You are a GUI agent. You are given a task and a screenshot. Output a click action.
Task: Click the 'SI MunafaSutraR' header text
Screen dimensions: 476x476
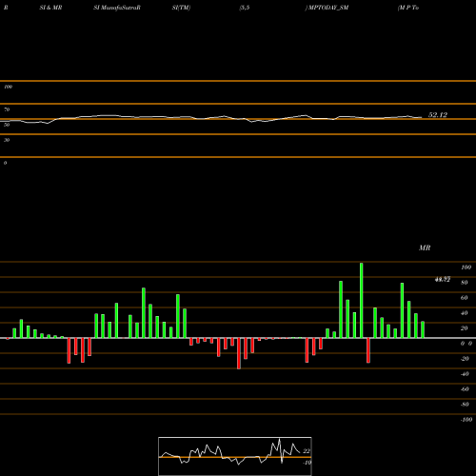117,8
